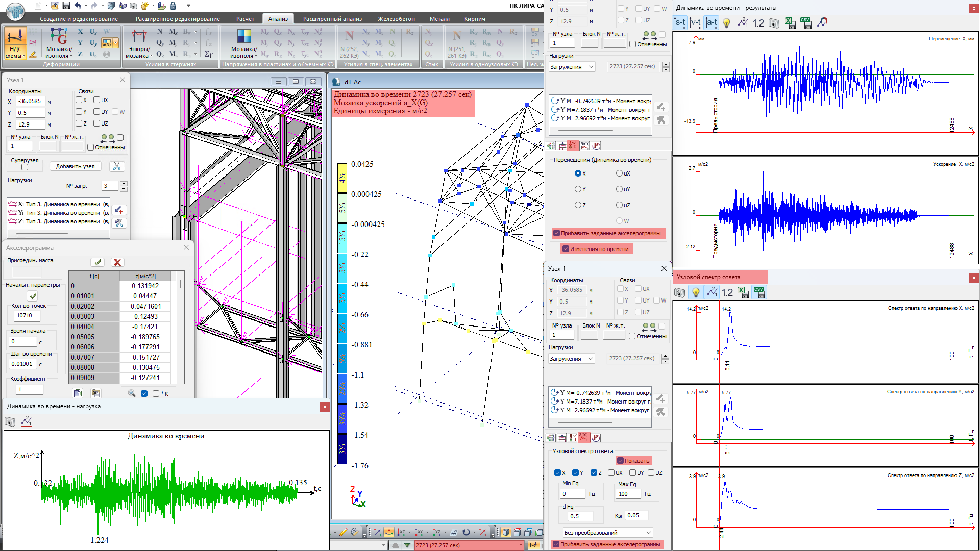Click the v-t velocity graph icon

pyautogui.click(x=695, y=22)
